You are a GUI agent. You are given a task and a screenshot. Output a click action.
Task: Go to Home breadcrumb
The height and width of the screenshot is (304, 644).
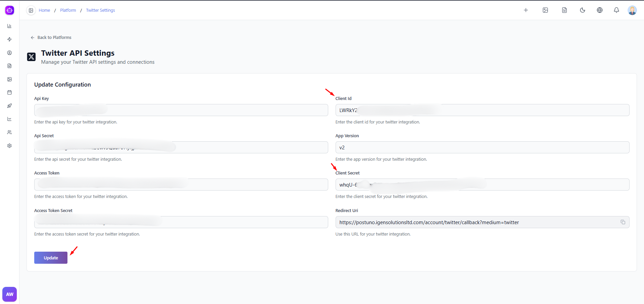click(44, 10)
